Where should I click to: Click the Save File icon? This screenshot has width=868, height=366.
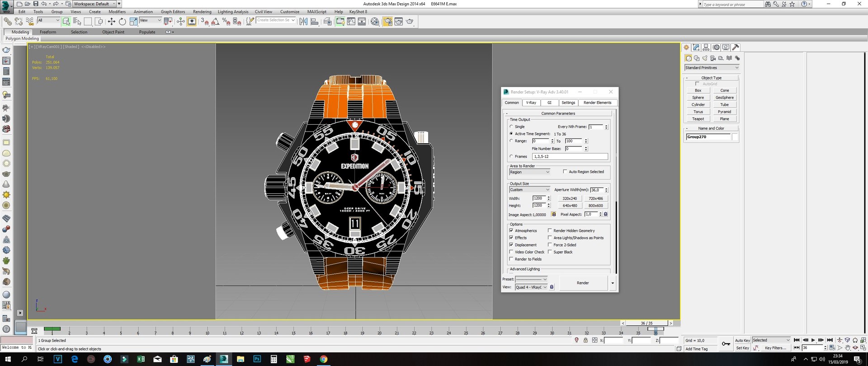coord(36,4)
